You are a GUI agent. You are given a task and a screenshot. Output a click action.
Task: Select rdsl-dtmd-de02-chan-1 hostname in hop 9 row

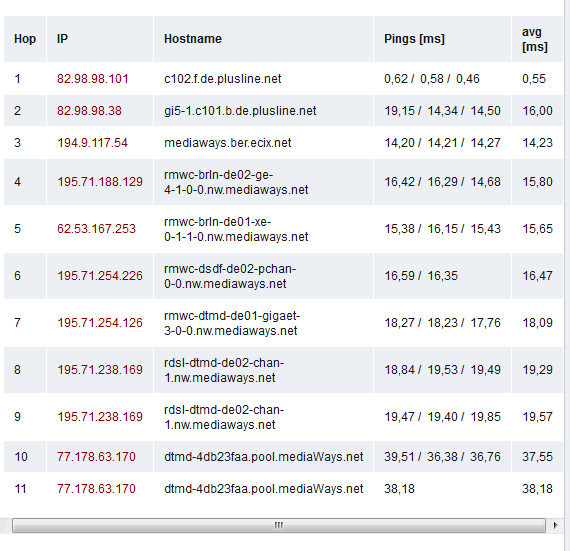(x=224, y=417)
